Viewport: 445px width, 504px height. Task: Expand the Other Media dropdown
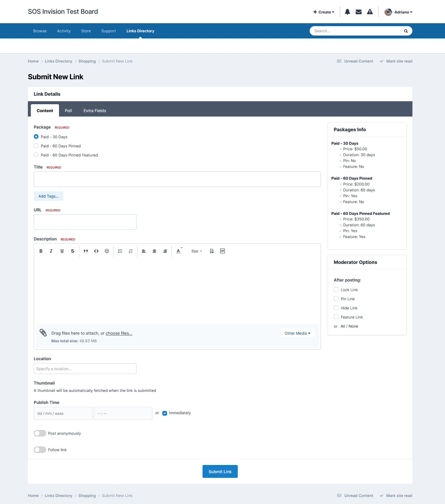297,333
